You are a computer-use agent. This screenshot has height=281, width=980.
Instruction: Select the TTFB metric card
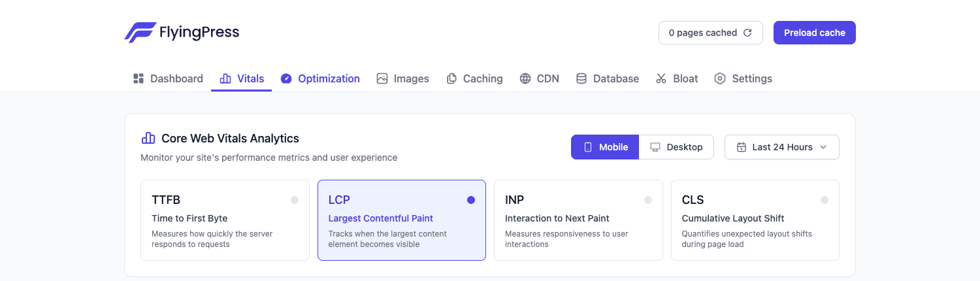[225, 220]
